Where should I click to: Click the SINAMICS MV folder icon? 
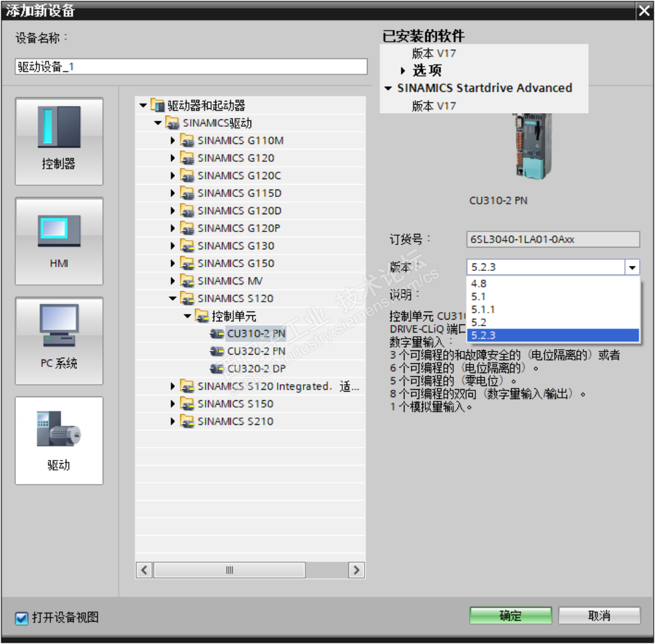click(187, 281)
